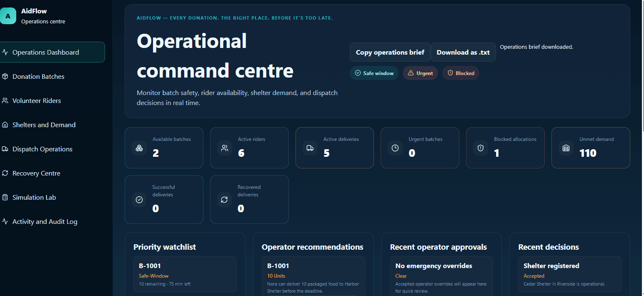644x296 pixels.
Task: Click the Urgent batches clock icon
Action: (x=395, y=148)
